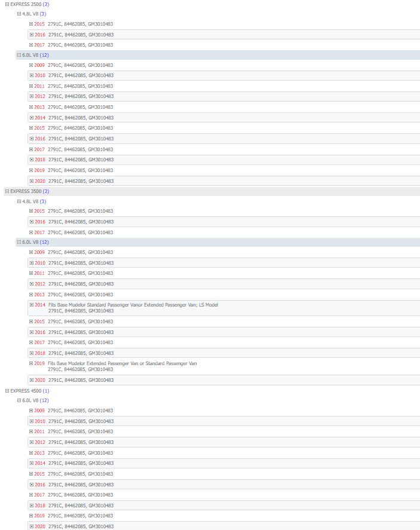
Task: Expand 2017 under EXPRESS 3500 6.0L V8
Action: tap(31, 343)
